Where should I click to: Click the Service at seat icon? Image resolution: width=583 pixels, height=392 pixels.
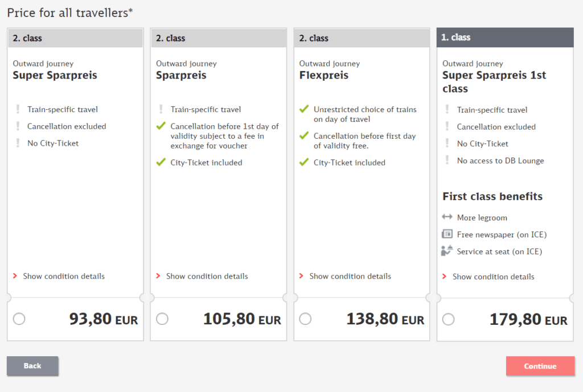(x=447, y=251)
